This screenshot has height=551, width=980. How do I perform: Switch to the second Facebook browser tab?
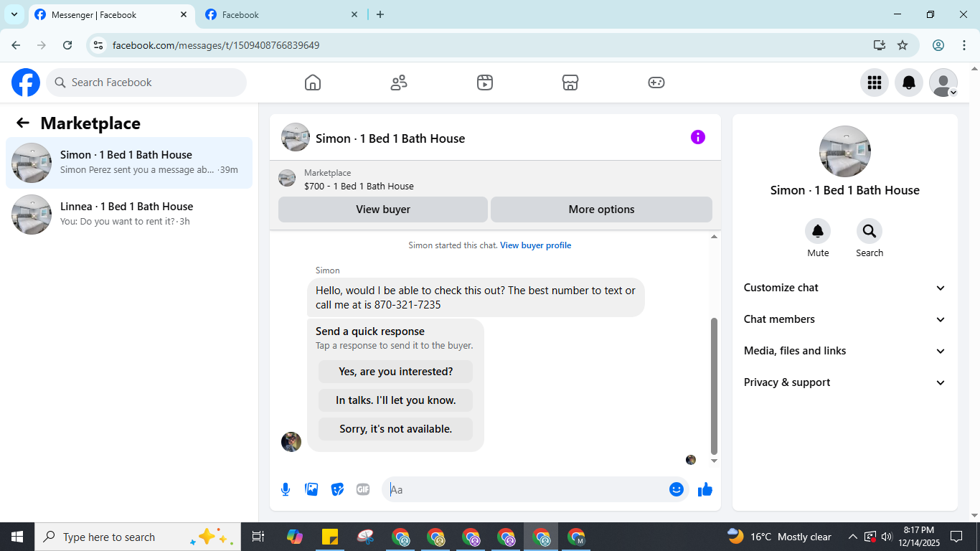click(x=282, y=14)
